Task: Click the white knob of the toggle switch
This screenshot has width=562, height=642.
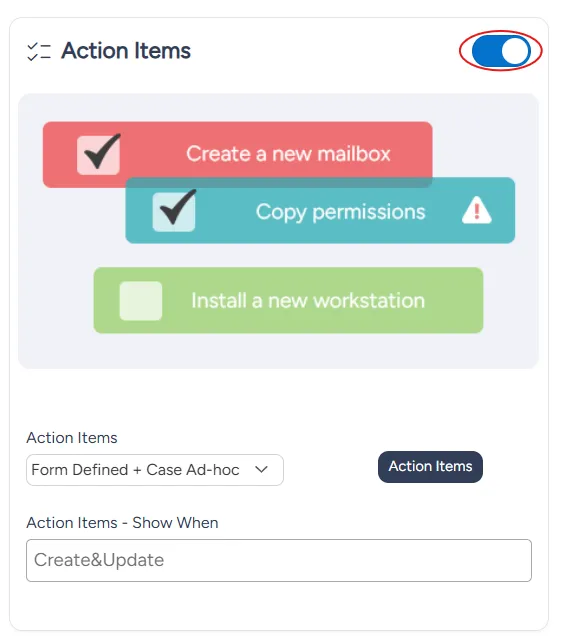Action: click(515, 51)
